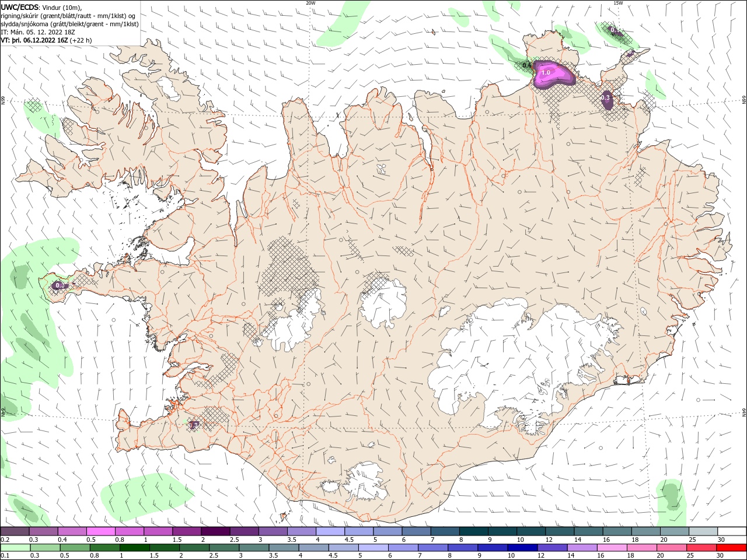Click the bright red 30 rain scale swatch

click(732, 548)
